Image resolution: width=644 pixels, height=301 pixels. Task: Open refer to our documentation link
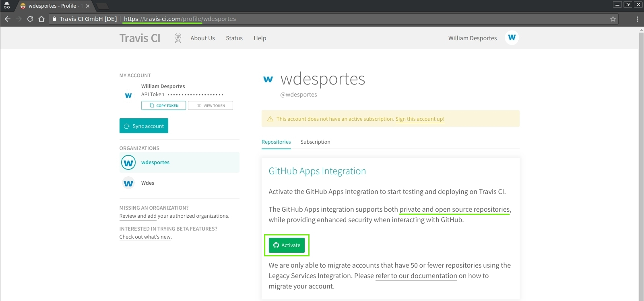point(416,276)
